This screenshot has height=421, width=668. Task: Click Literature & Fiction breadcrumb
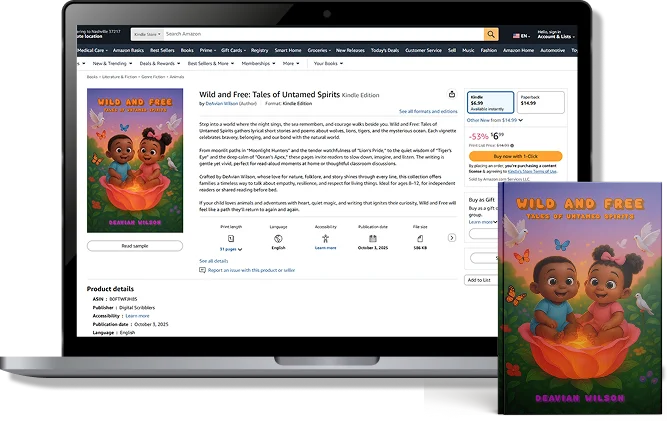click(120, 77)
